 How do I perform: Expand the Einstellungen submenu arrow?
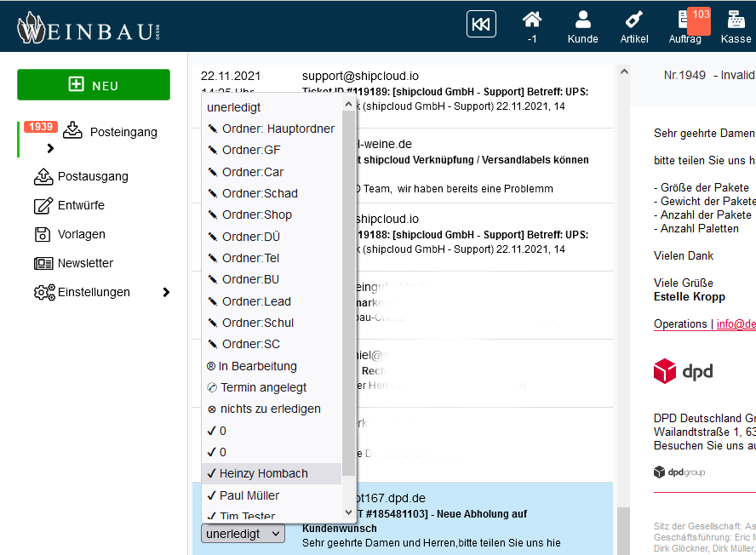click(x=166, y=292)
